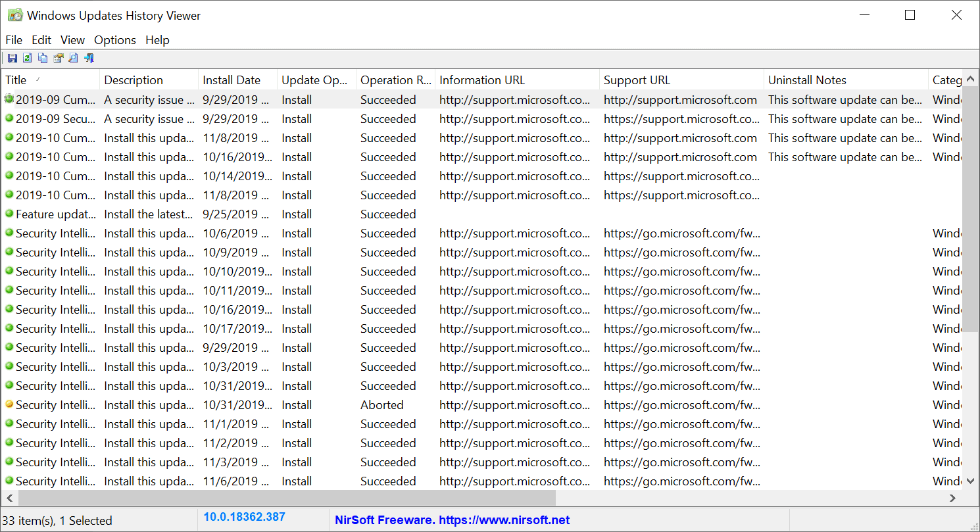Click the vertical scrollbar down arrow
The width and height of the screenshot is (980, 532).
point(971,481)
